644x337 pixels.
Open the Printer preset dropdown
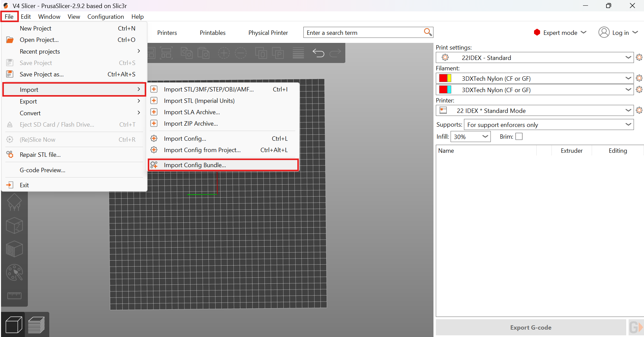(x=535, y=110)
